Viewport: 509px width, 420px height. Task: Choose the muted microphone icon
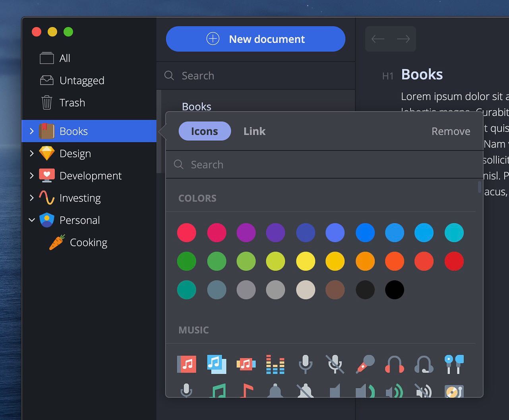335,364
